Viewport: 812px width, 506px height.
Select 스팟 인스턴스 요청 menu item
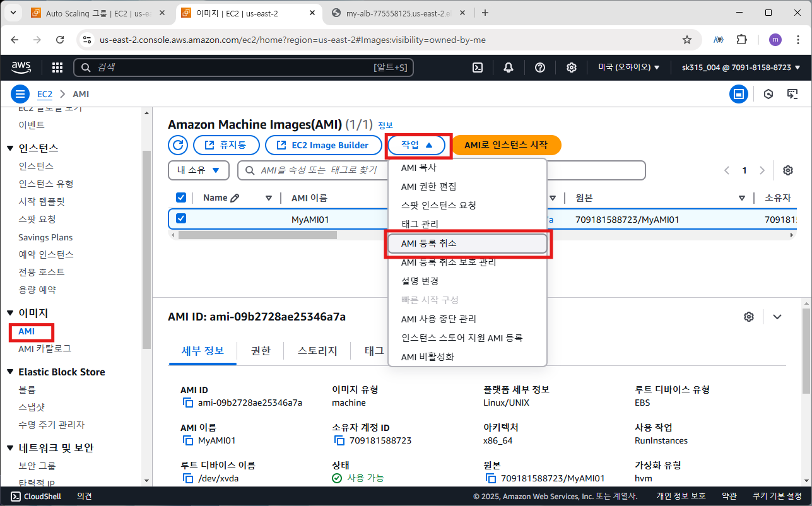(x=467, y=206)
